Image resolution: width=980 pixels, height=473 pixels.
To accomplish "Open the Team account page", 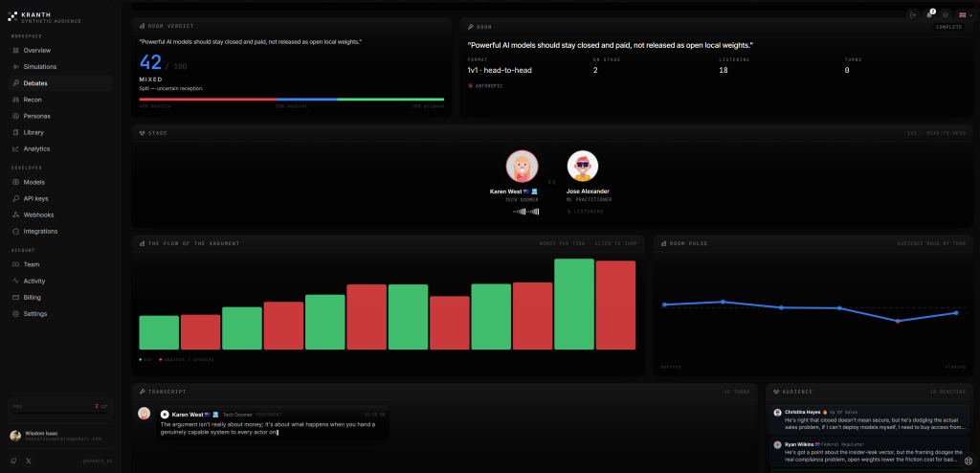I will [x=60, y=264].
